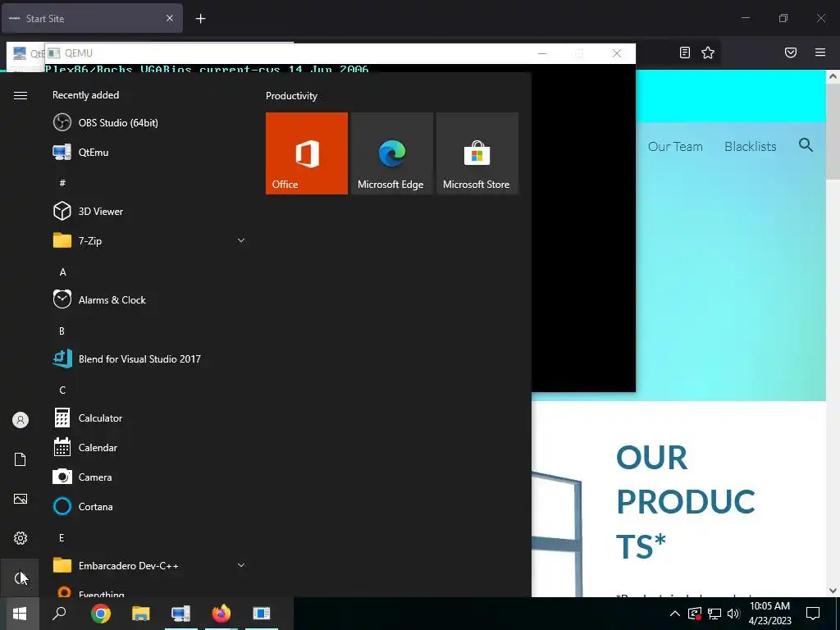This screenshot has height=630, width=840.
Task: Click the Pocket save icon
Action: 791,52
